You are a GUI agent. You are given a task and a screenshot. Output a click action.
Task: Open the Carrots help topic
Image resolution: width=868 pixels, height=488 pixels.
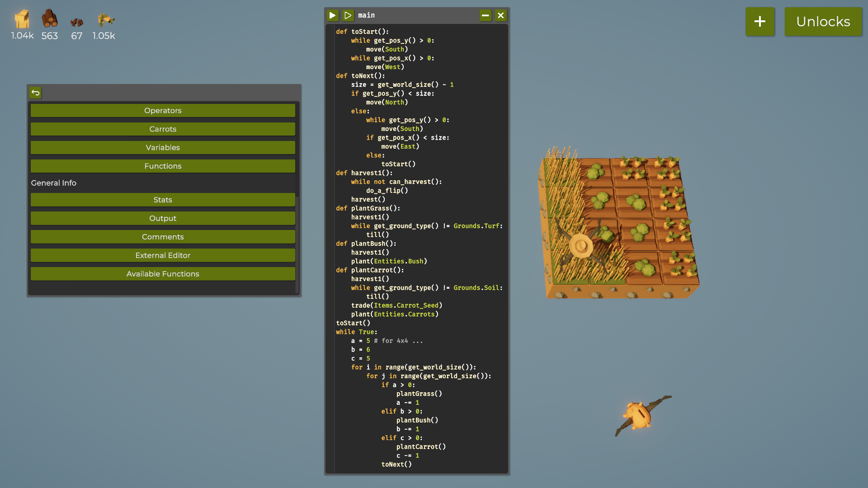[163, 129]
